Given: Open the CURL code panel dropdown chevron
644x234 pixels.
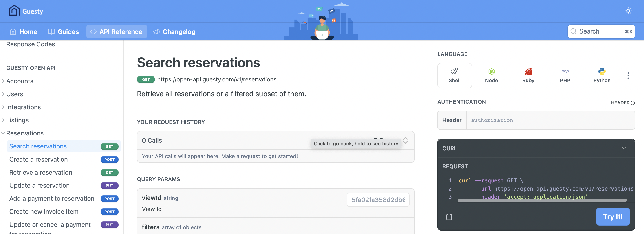Looking at the screenshot, I should [624, 148].
